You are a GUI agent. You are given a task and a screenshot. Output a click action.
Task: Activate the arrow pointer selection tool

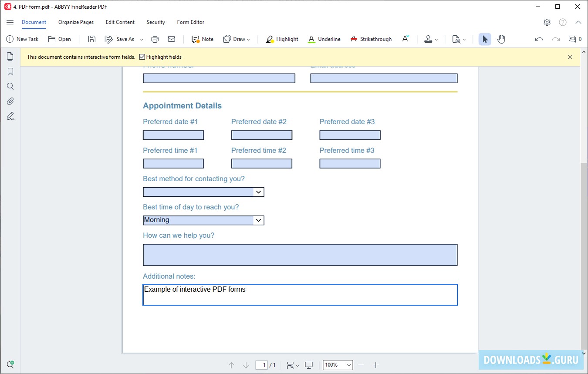(x=485, y=39)
